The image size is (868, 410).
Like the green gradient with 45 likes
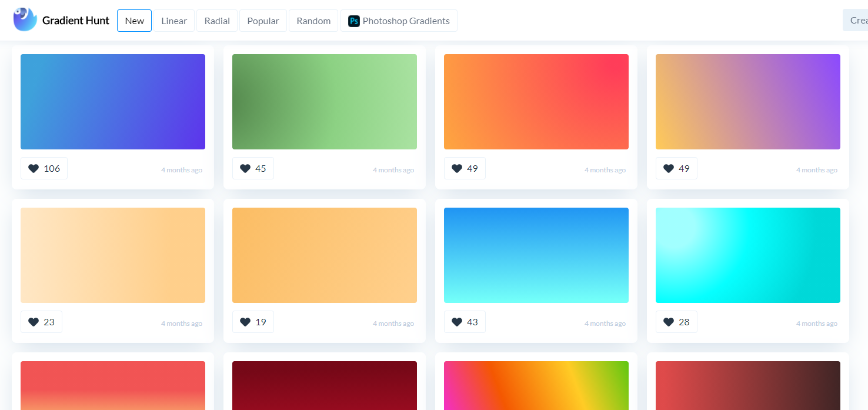coord(253,168)
